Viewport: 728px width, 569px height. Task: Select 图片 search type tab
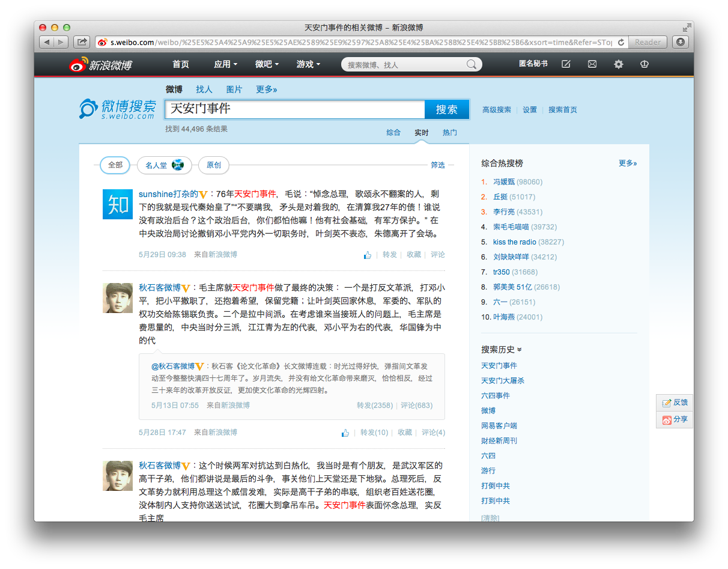tap(234, 90)
